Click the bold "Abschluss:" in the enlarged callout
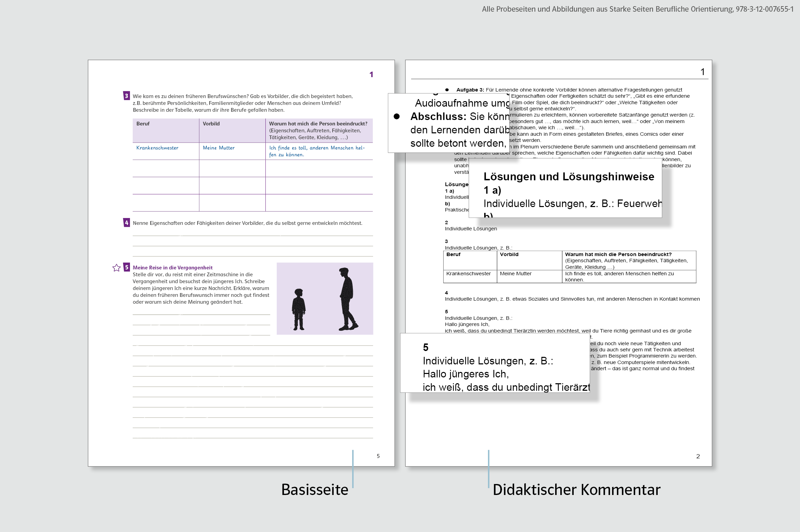 pos(438,117)
